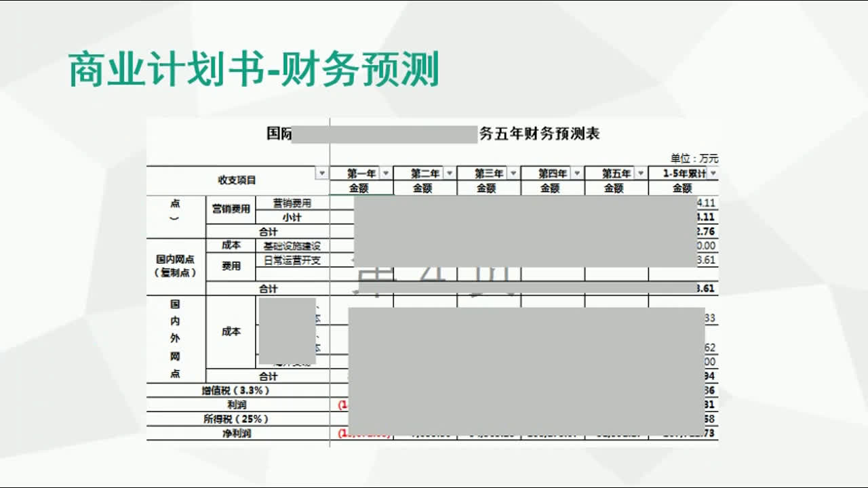Select the 所得税（25%）row label
Screen dimensions: 868x488
238,419
